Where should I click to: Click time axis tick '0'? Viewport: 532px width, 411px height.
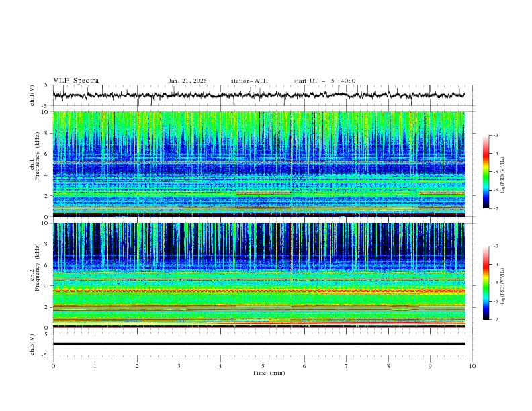(x=53, y=366)
